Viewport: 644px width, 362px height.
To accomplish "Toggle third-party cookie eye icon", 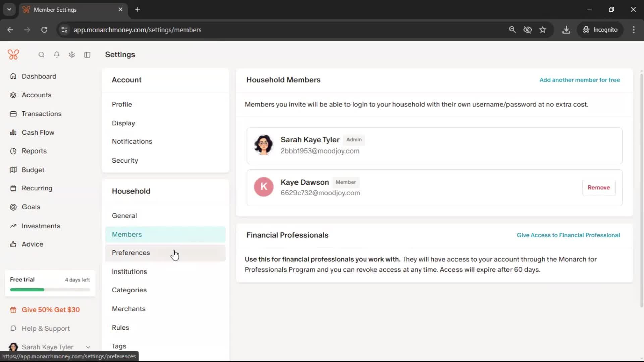I will click(527, 29).
